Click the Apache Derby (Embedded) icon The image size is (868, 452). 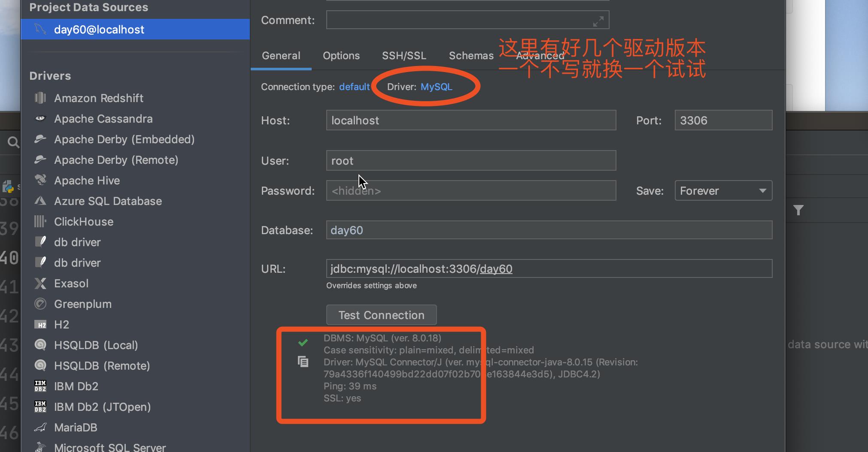coord(40,139)
